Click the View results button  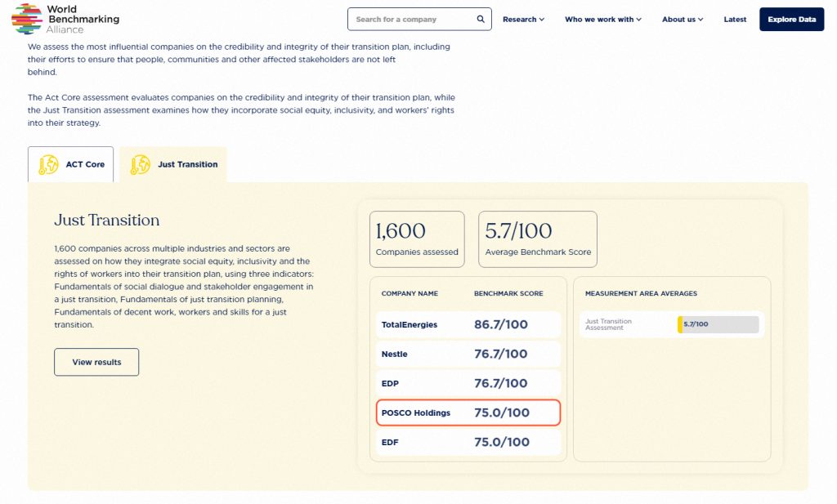coord(96,362)
